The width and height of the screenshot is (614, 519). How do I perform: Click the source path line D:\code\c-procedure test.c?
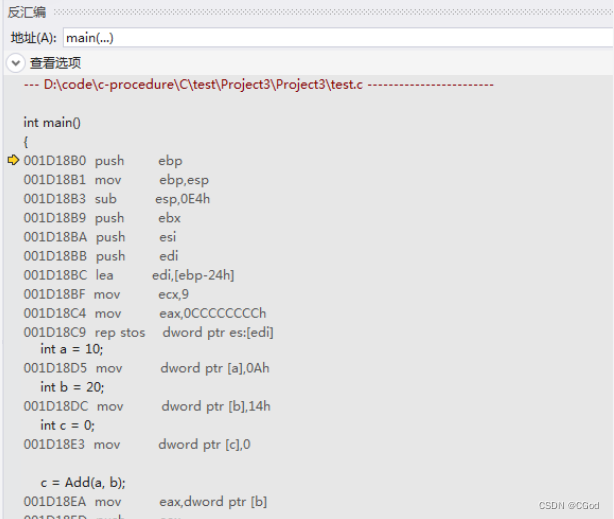point(258,84)
